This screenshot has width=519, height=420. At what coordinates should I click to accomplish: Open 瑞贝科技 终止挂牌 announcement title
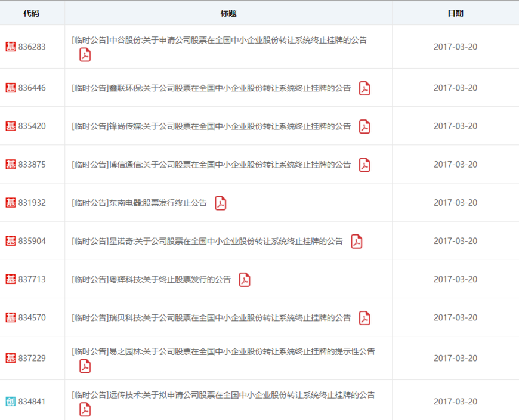pyautogui.click(x=211, y=318)
